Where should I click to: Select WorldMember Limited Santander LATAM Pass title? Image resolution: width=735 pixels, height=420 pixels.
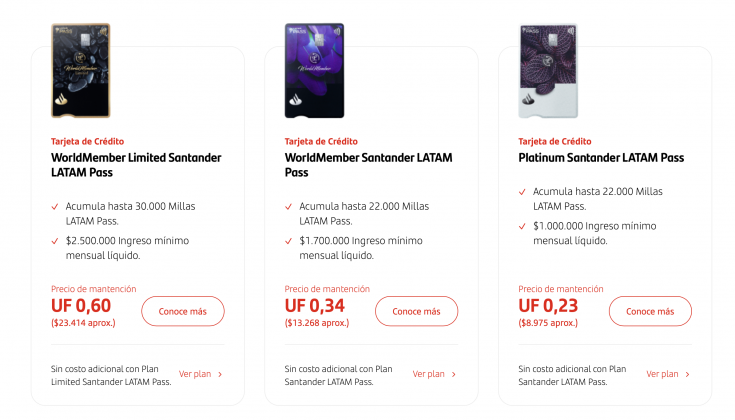coord(136,165)
